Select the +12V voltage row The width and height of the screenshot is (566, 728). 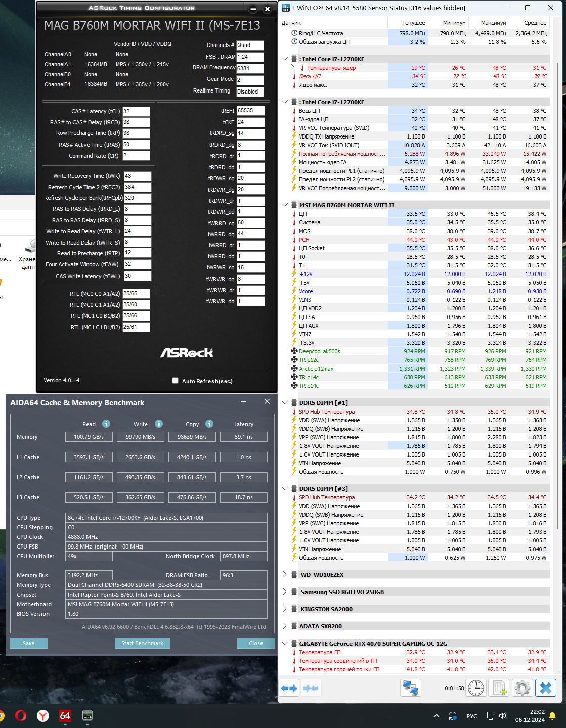tap(420, 274)
